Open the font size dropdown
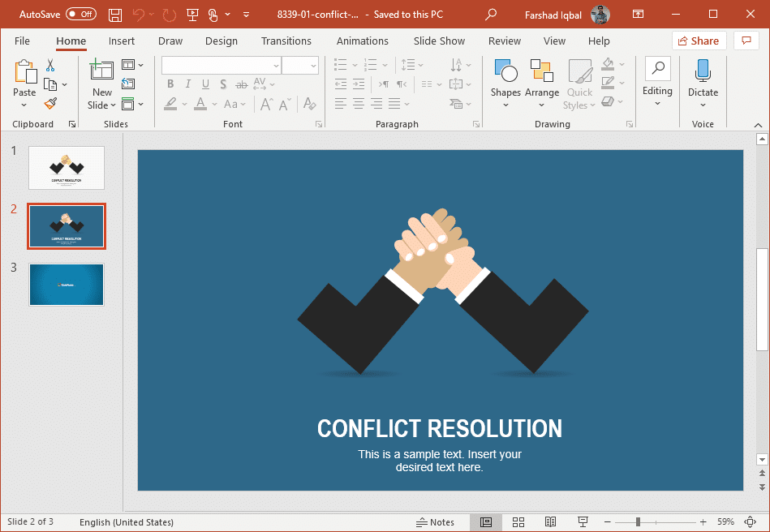Image resolution: width=770 pixels, height=532 pixels. 312,66
